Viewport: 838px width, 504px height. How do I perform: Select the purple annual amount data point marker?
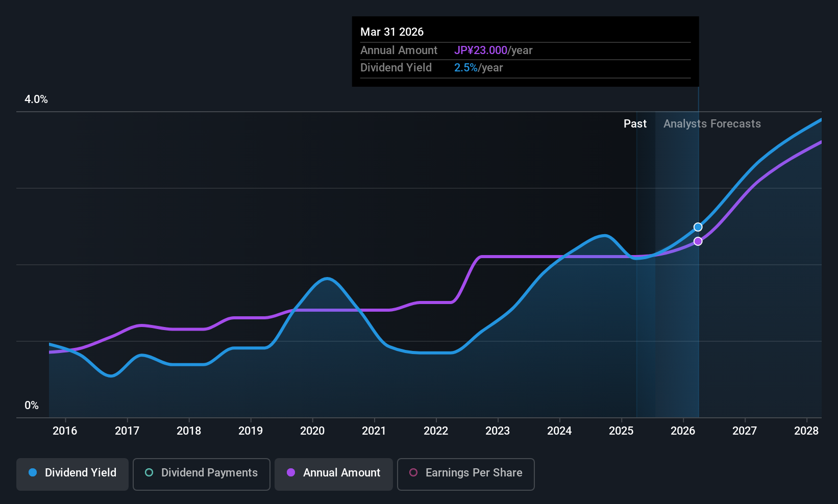click(x=698, y=241)
